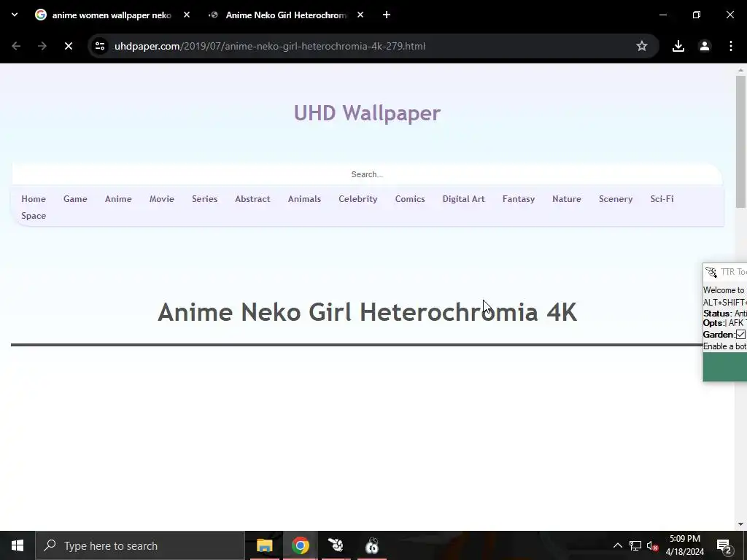Bookmark this page with the star
Screen dimensions: 747x560
642,46
